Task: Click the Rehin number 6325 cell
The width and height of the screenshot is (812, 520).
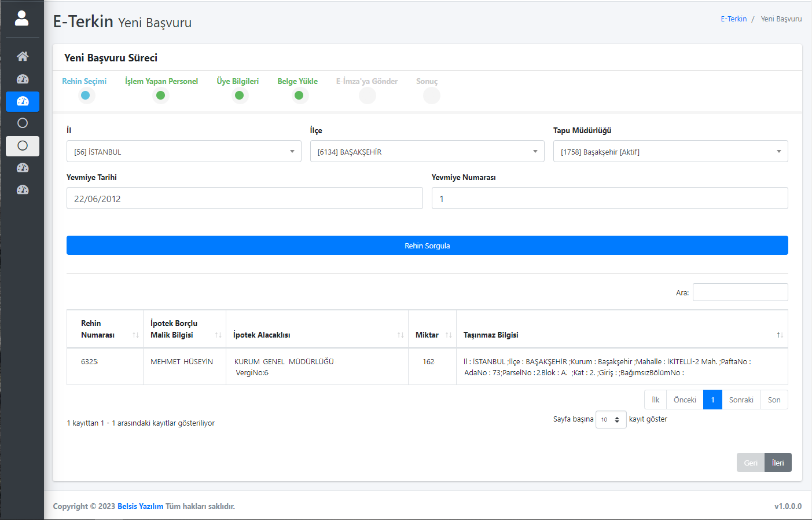Action: pos(105,367)
